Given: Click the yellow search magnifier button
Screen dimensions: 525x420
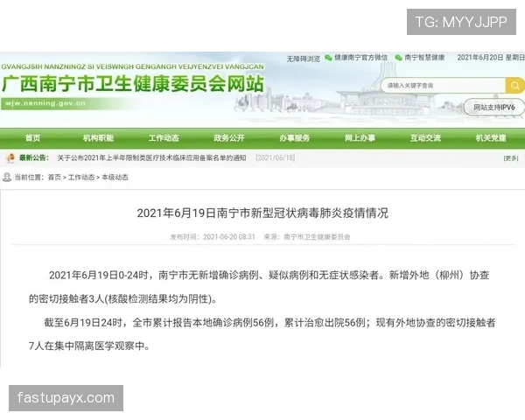Looking at the screenshot, I should pyautogui.click(x=514, y=86).
